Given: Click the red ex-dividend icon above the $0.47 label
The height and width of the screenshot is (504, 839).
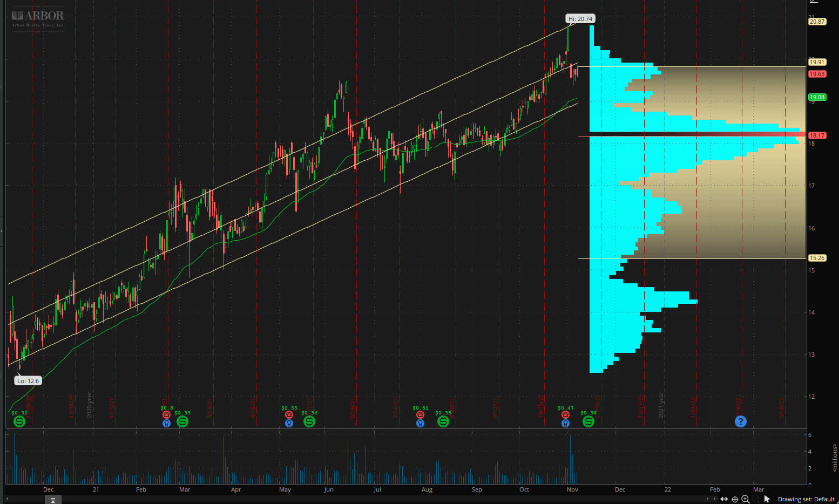Looking at the screenshot, I should 565,414.
